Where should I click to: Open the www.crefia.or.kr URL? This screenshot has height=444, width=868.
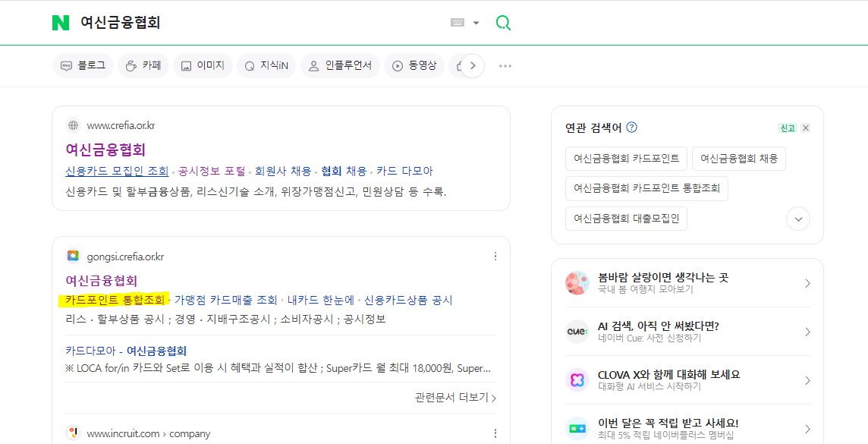121,126
